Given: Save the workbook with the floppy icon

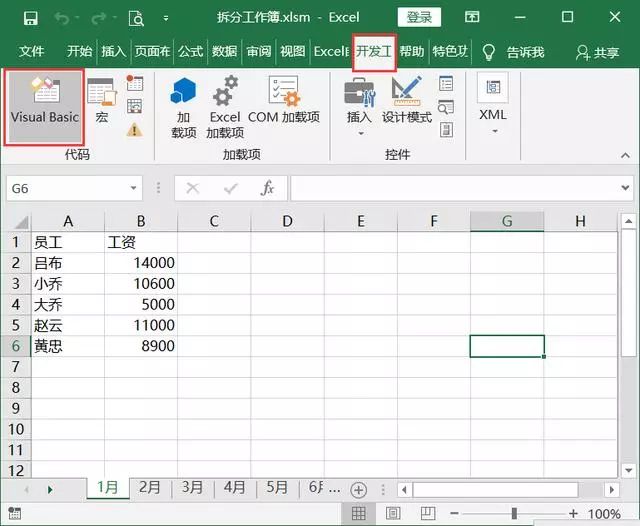Looking at the screenshot, I should pos(31,18).
